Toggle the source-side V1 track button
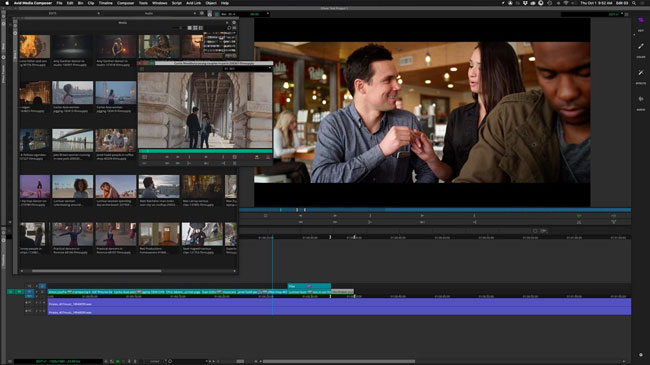650x365 pixels. pos(19,292)
